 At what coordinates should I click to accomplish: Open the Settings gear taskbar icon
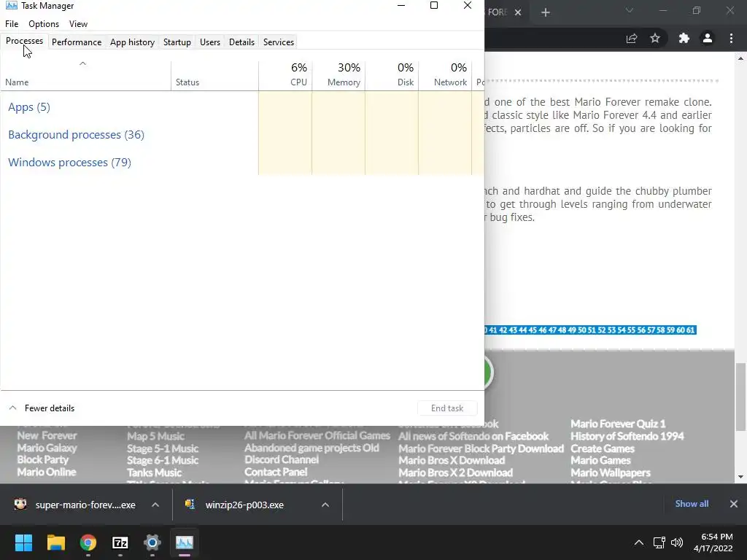tap(152, 542)
